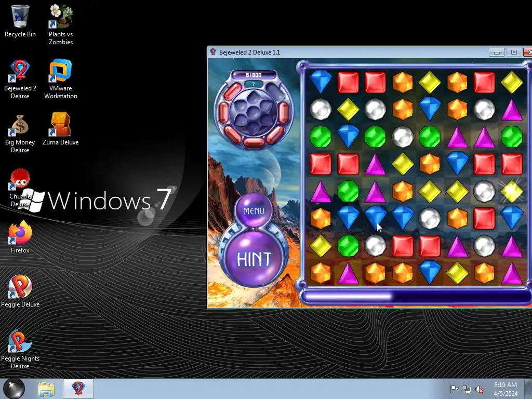Click the purple HINT button
Image resolution: width=532 pixels, height=399 pixels.
[254, 259]
